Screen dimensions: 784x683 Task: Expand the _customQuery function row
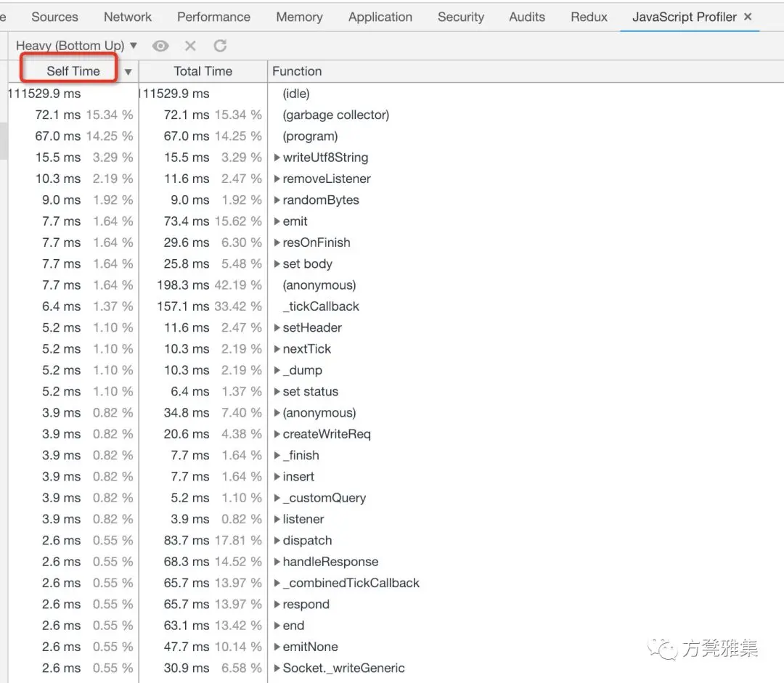pos(277,498)
